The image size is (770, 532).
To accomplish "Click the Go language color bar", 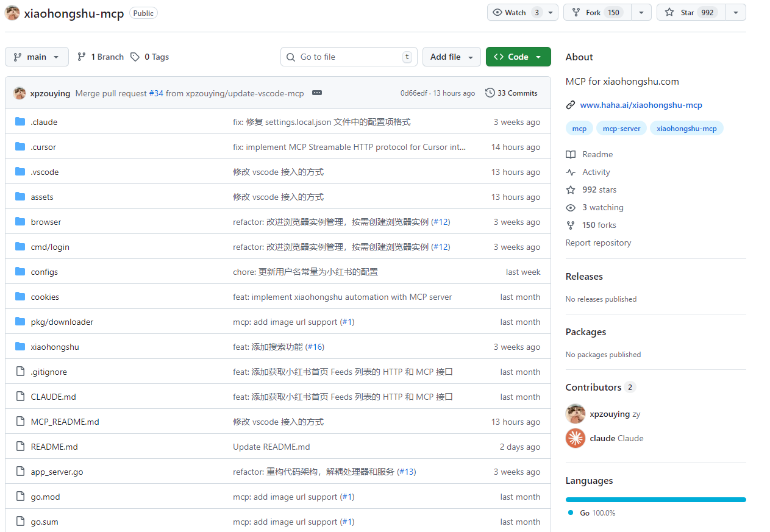I will click(x=655, y=499).
